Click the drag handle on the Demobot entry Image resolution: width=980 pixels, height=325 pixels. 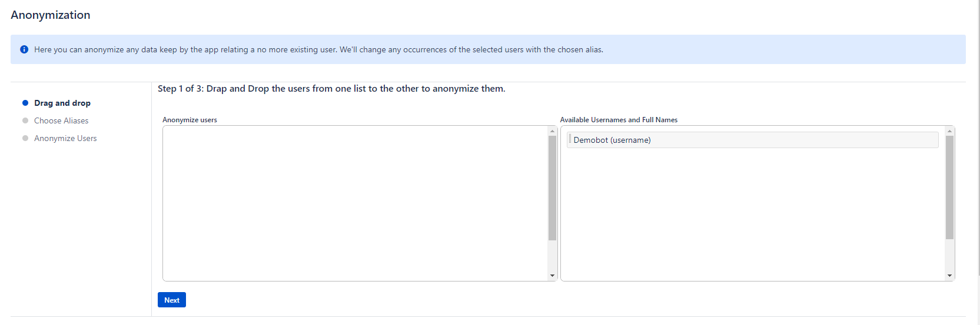pos(570,139)
